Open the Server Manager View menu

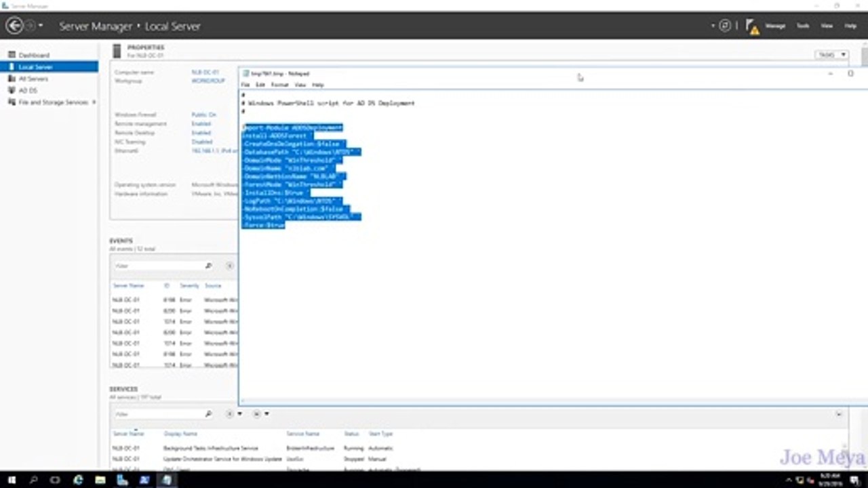[x=827, y=26]
